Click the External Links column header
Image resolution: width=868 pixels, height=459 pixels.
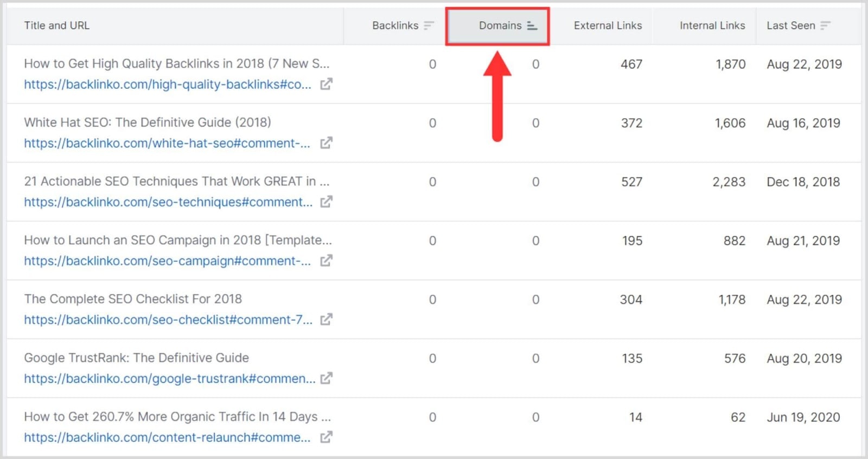pos(608,25)
